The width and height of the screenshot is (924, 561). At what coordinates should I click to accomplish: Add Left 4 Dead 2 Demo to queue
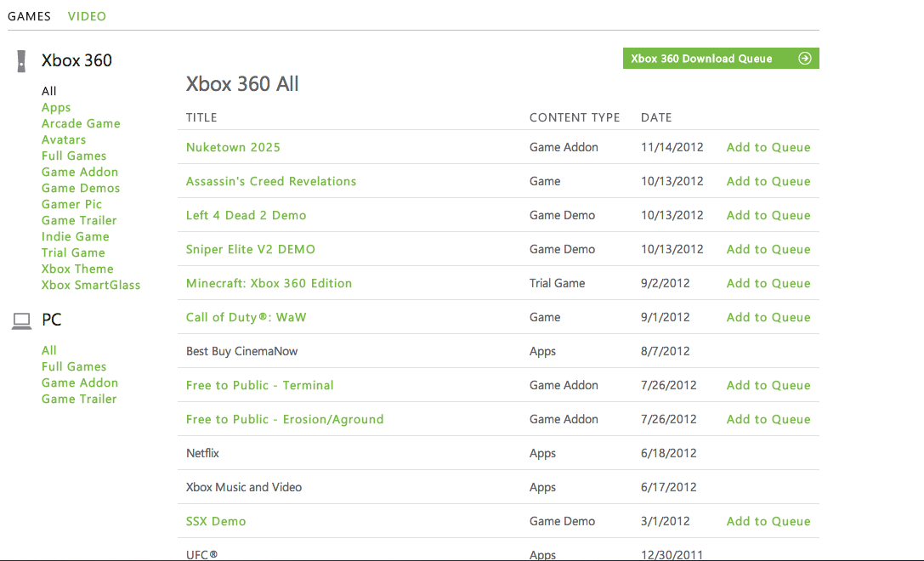tap(768, 216)
